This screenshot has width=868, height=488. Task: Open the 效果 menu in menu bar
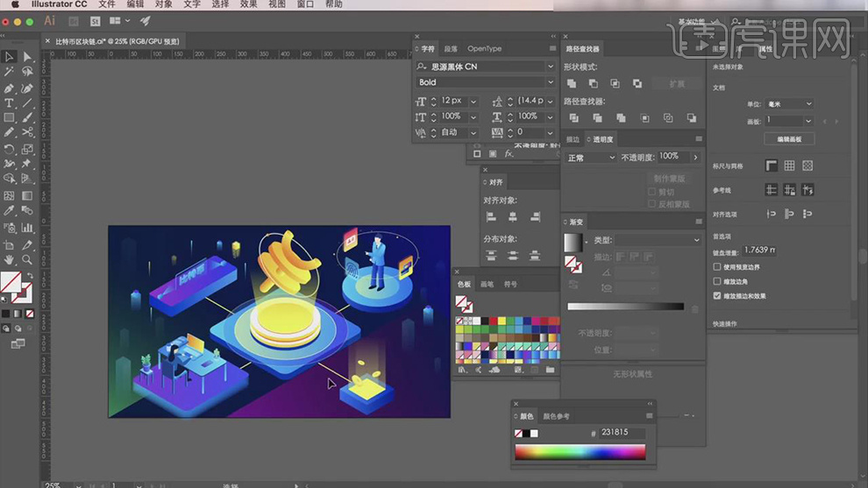click(x=249, y=4)
